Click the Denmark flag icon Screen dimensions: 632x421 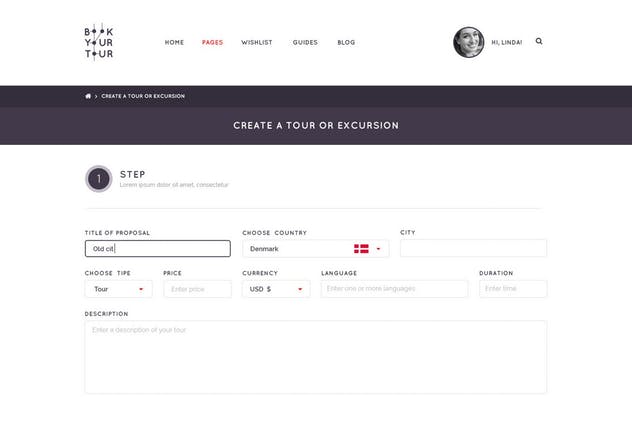tap(361, 248)
